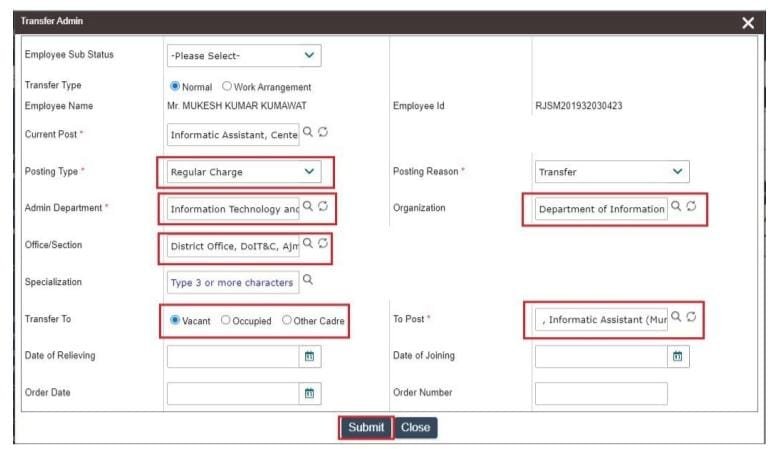Image resolution: width=781 pixels, height=449 pixels.
Task: Click the Date of Relieving input
Action: click(x=233, y=356)
